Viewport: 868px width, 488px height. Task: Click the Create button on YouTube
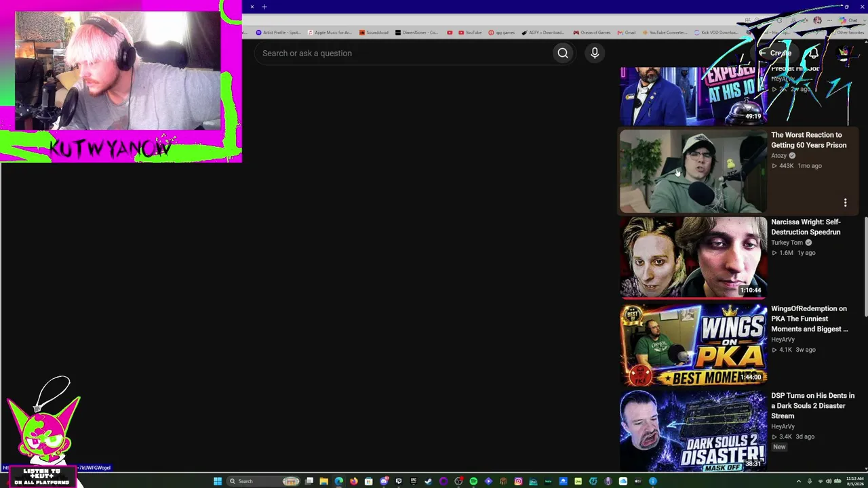click(776, 53)
